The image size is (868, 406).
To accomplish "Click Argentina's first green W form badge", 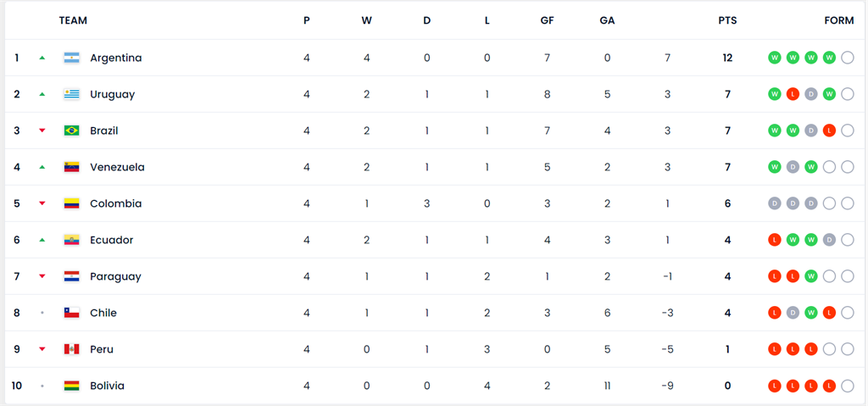I will point(774,58).
